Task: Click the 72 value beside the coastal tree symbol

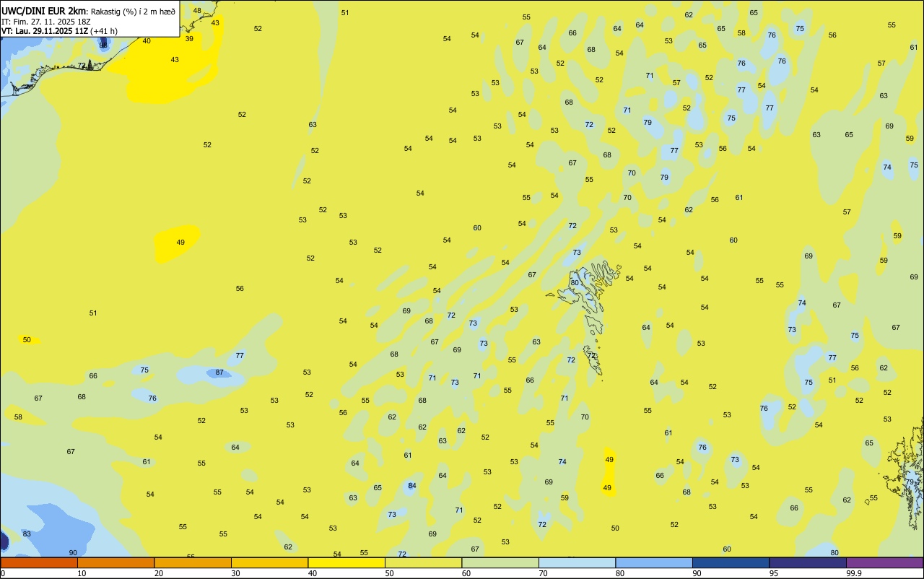Action: [82, 65]
